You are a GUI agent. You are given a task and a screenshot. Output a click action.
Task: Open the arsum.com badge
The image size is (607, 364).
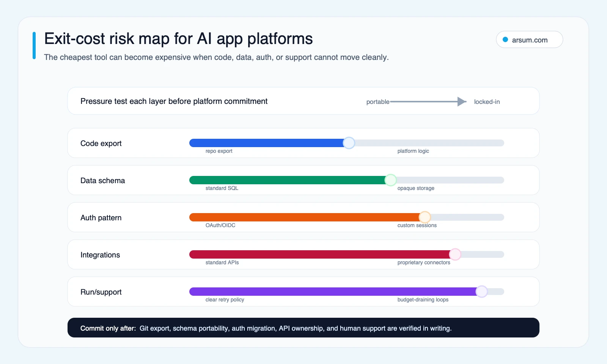coord(529,39)
